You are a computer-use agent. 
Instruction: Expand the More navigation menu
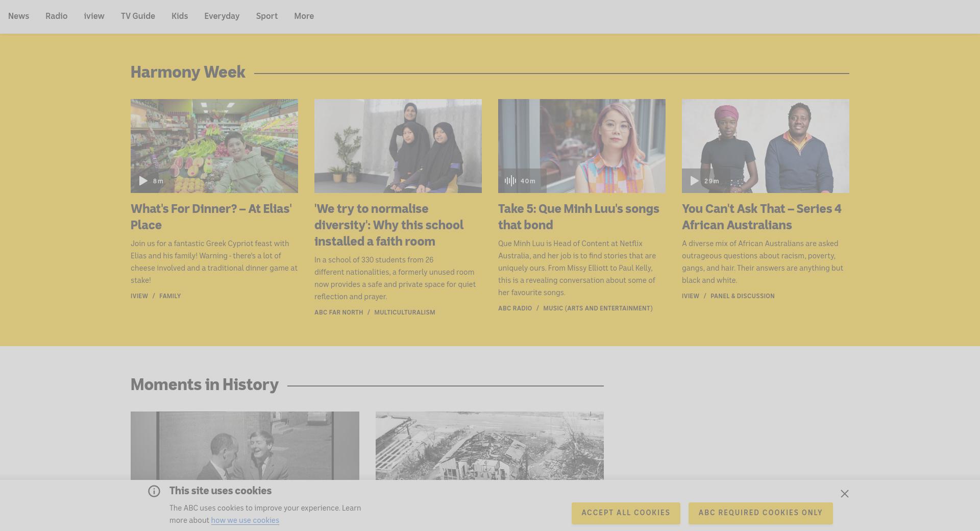[304, 16]
